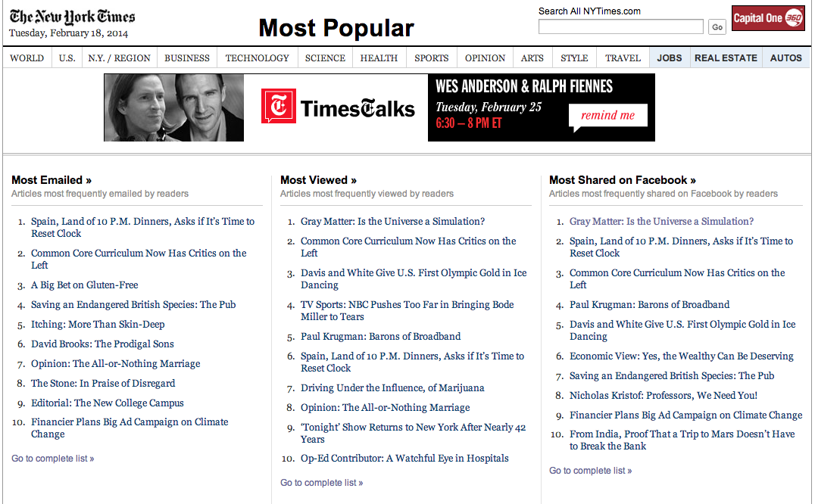
Task: Expand Most Shared on Facebook » heading
Action: coord(622,180)
